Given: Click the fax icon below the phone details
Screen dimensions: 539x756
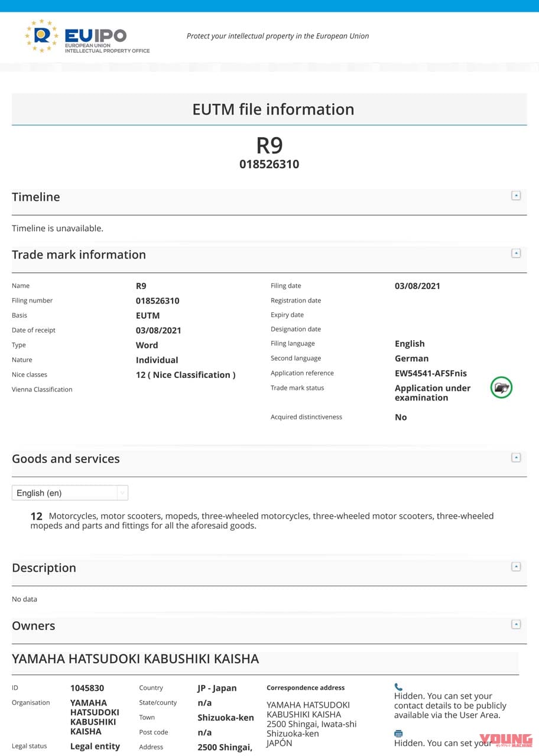Looking at the screenshot, I should [x=398, y=734].
